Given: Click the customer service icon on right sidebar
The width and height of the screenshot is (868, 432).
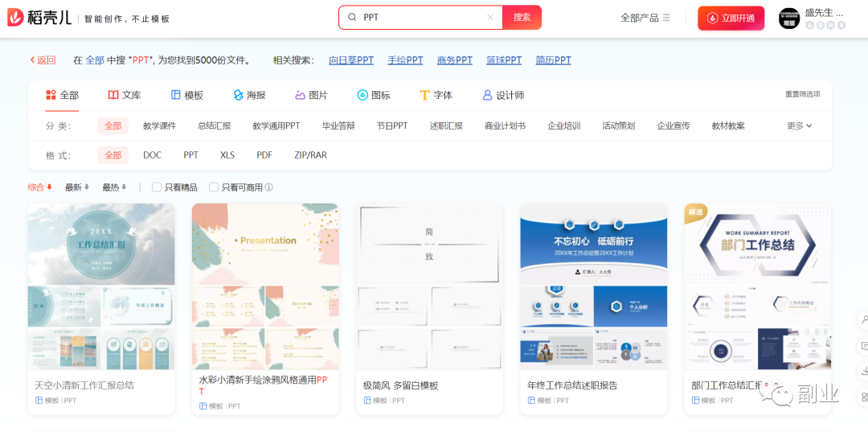Looking at the screenshot, I should pos(863,319).
